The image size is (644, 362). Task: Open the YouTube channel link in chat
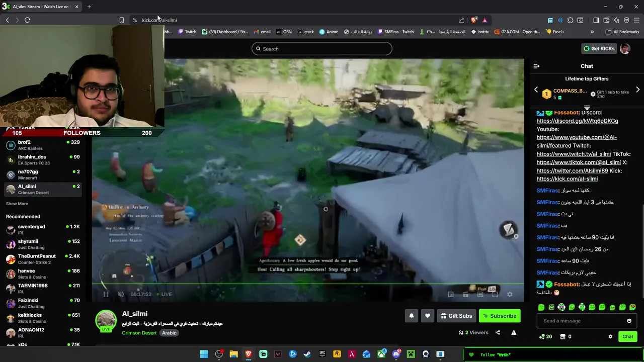[x=577, y=141]
